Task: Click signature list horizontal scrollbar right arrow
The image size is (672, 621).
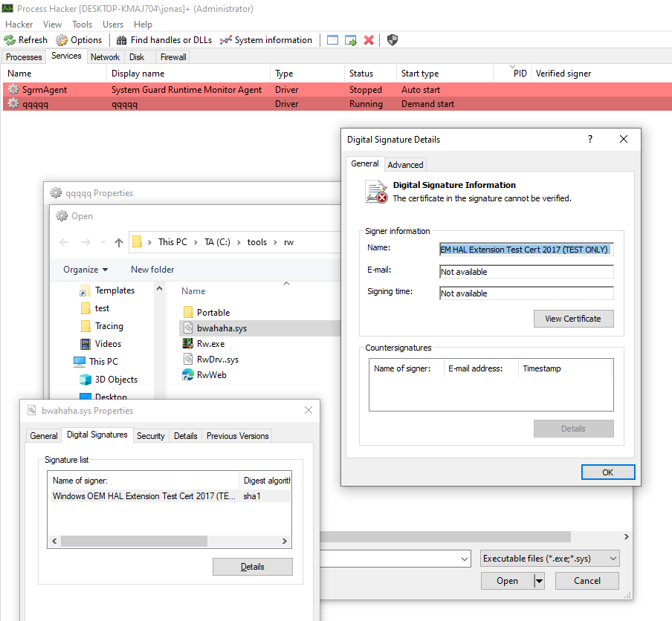Action: 284,542
